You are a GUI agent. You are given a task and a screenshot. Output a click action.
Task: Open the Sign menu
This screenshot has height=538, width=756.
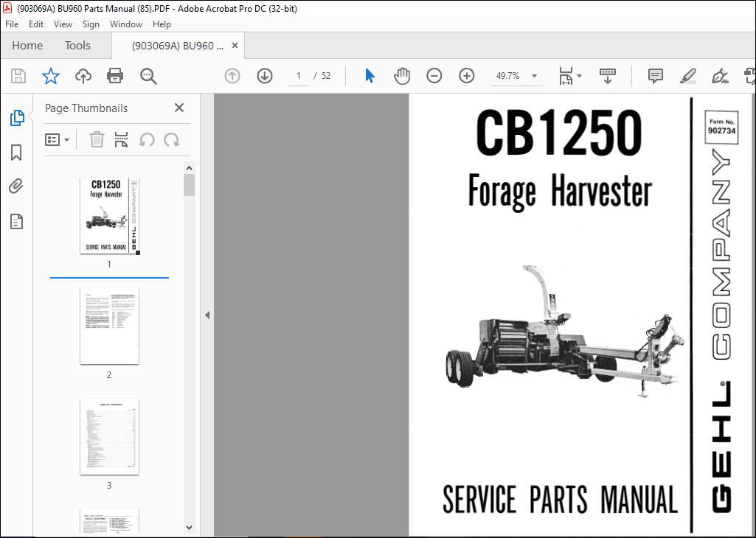91,24
